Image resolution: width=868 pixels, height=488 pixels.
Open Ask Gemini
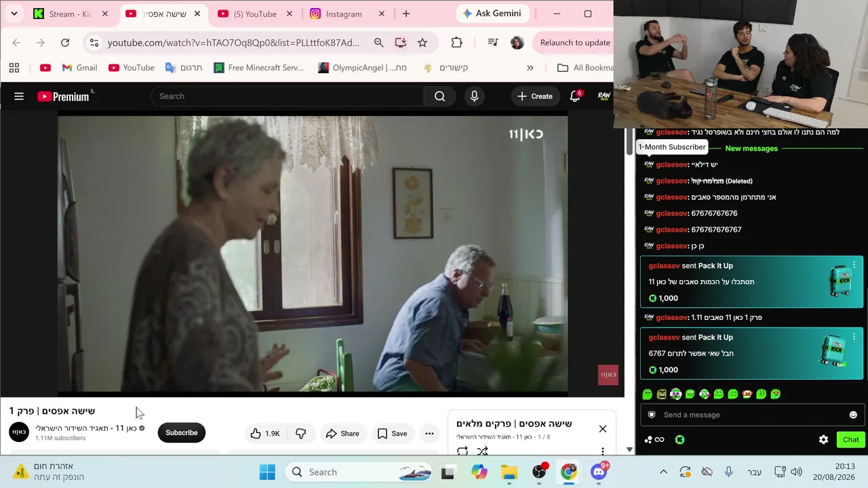(492, 14)
